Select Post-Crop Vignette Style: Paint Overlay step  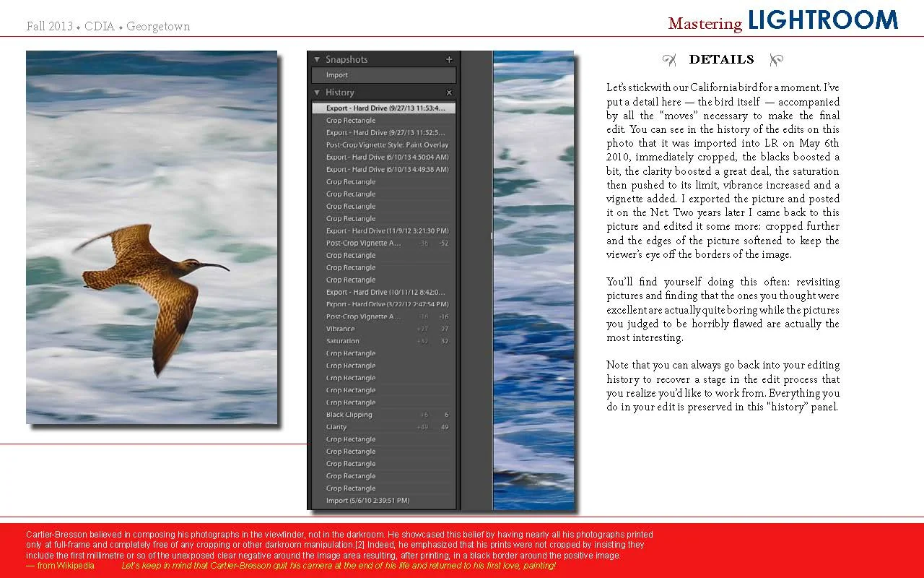[x=384, y=145]
